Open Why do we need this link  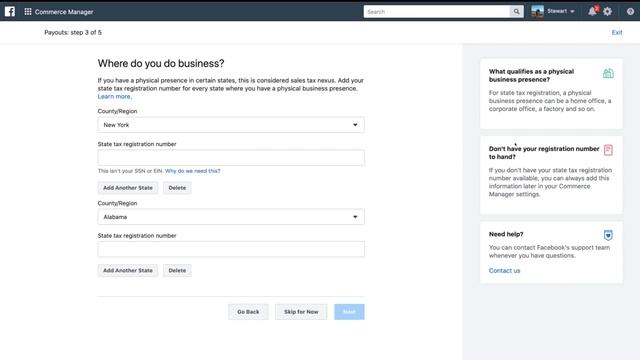pos(193,171)
